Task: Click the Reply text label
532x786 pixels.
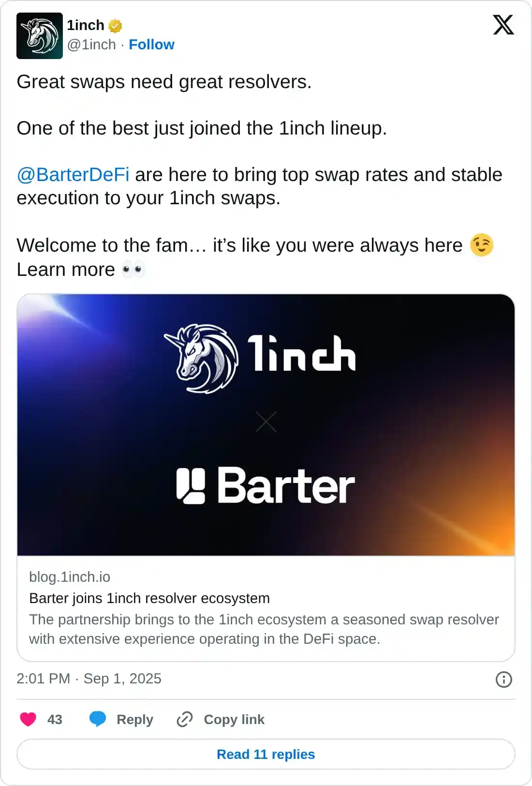Action: tap(135, 720)
